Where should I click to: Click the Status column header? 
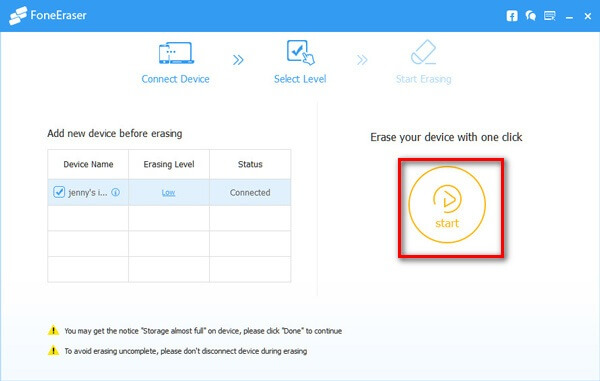pos(250,164)
